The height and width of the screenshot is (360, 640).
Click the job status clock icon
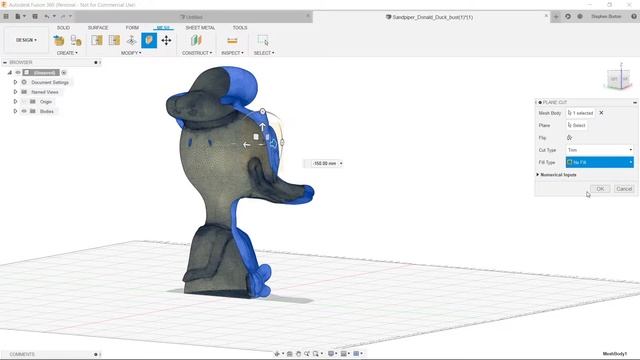click(x=580, y=17)
